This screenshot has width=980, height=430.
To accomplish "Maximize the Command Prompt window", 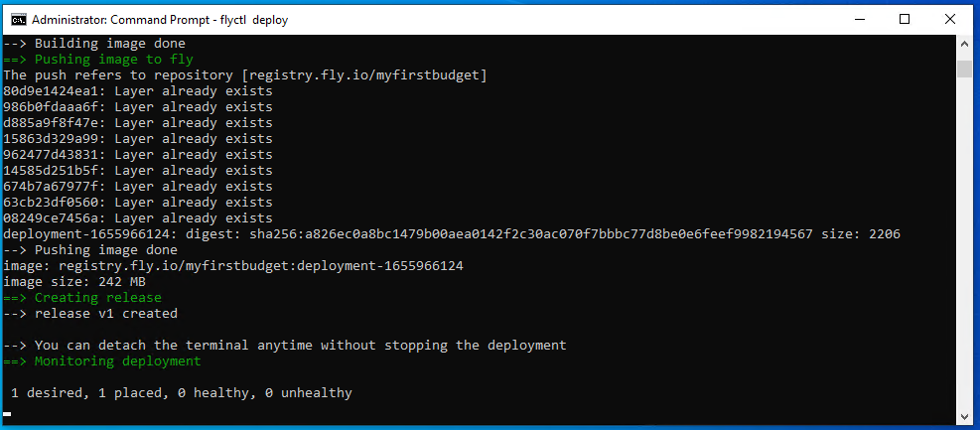I will tap(905, 18).
